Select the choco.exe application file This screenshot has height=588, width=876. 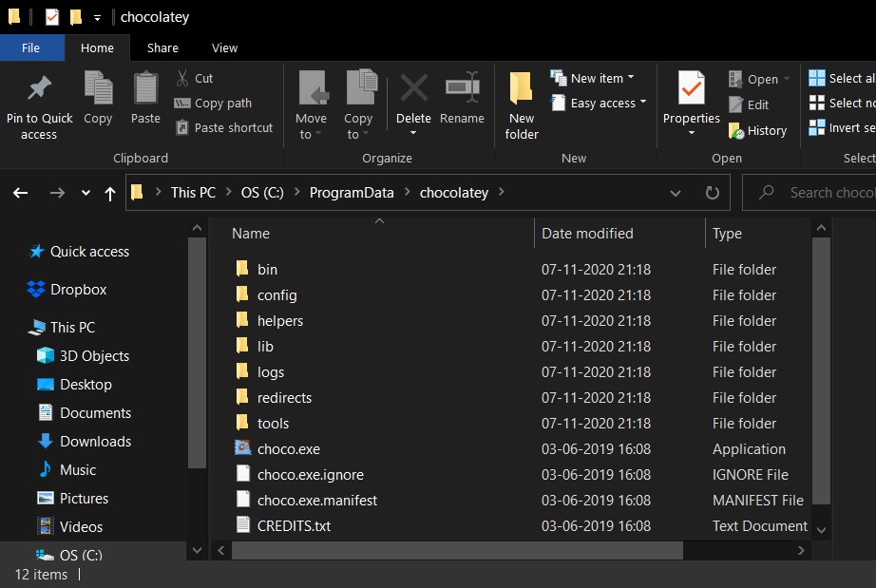point(288,449)
